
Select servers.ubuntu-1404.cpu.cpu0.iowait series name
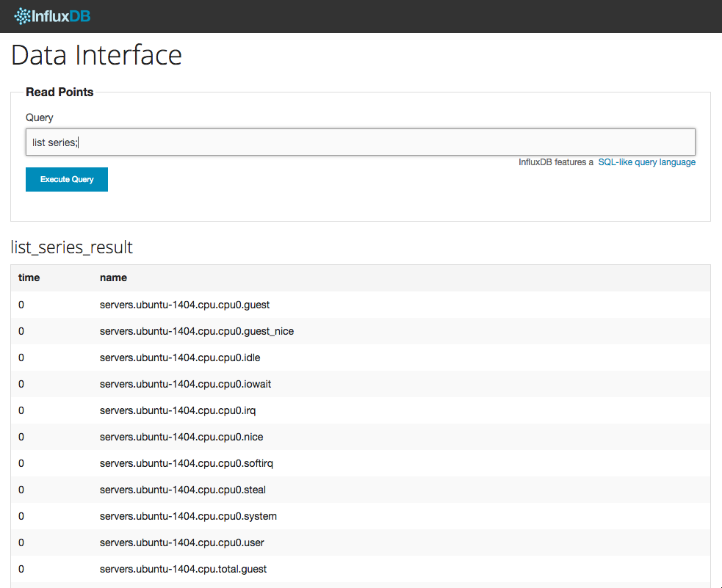pyautogui.click(x=186, y=384)
